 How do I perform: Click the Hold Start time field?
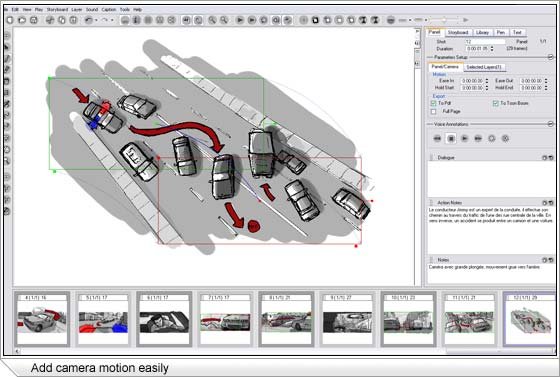click(x=472, y=88)
